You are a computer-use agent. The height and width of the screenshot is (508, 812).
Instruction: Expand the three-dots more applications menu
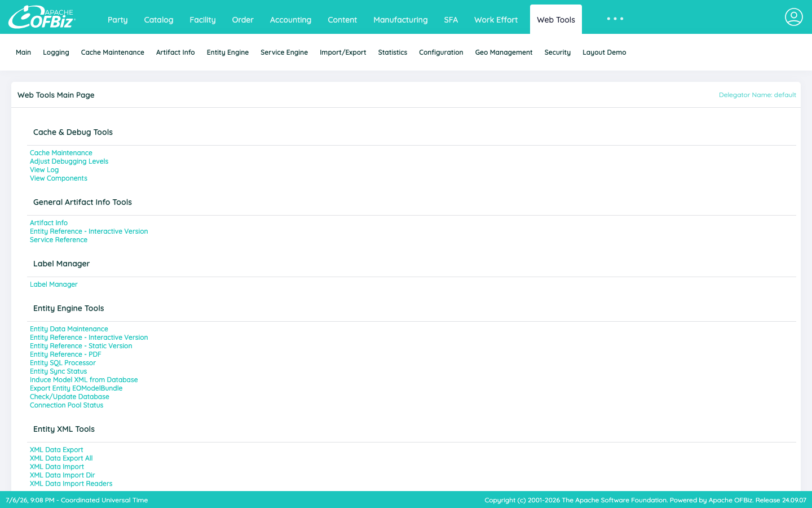pyautogui.click(x=615, y=19)
